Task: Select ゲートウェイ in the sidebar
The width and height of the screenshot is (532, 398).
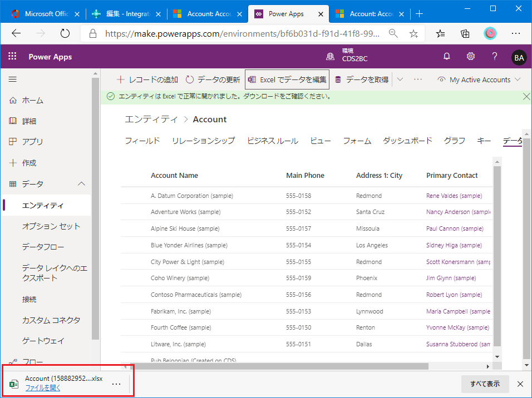Action: pos(43,341)
